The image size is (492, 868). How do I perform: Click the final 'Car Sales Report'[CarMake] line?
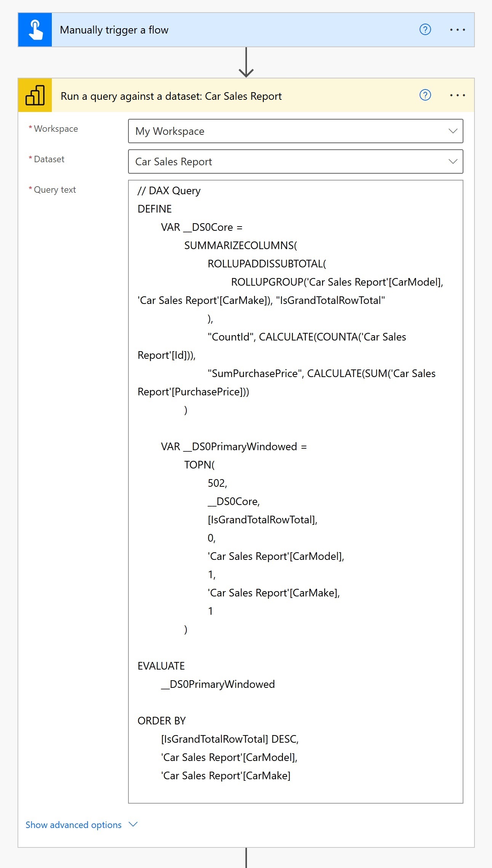click(226, 775)
